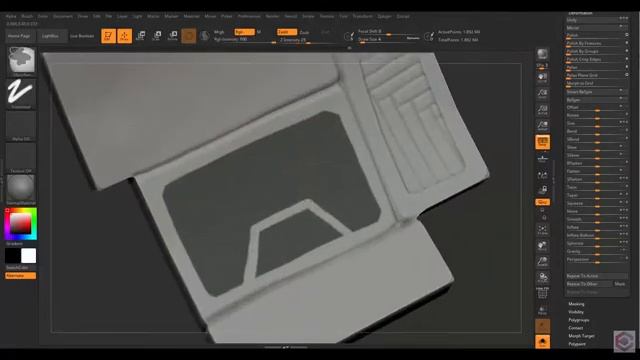Open the Document menu
This screenshot has height=360, width=640.
pos(63,16)
